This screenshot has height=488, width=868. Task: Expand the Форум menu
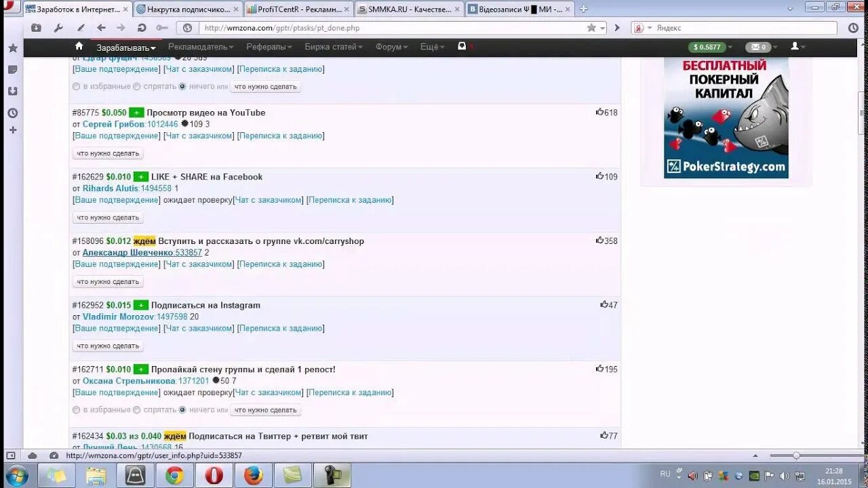coord(392,47)
